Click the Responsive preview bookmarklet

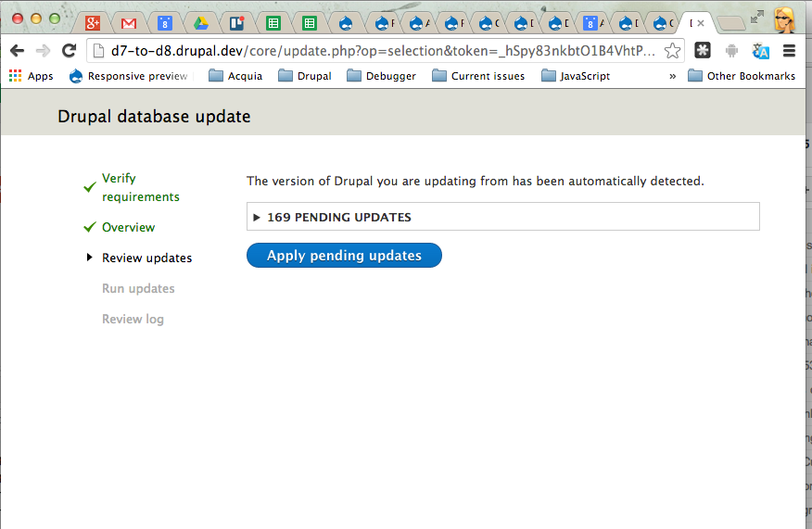coord(129,76)
